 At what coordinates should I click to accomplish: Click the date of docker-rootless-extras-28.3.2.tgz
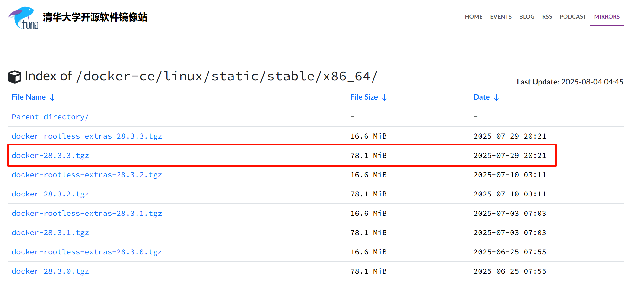tap(510, 175)
